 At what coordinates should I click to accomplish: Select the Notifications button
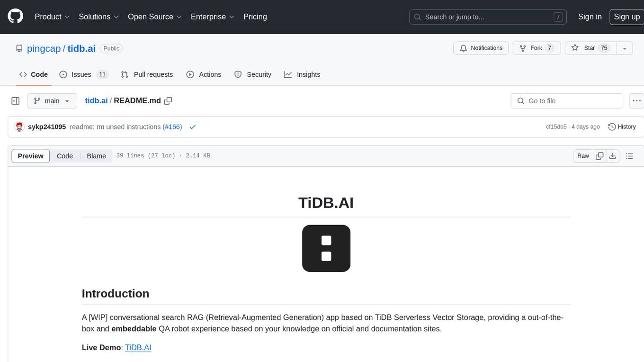point(481,48)
